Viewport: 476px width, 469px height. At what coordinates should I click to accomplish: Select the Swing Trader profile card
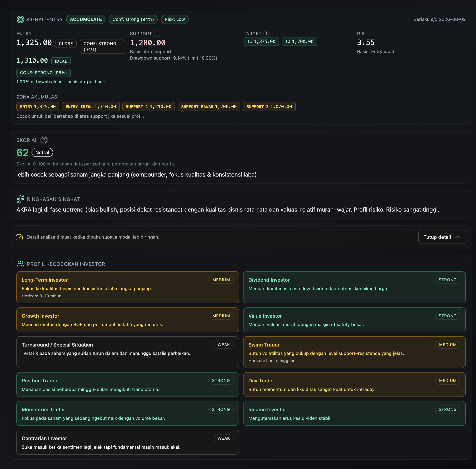point(354,352)
